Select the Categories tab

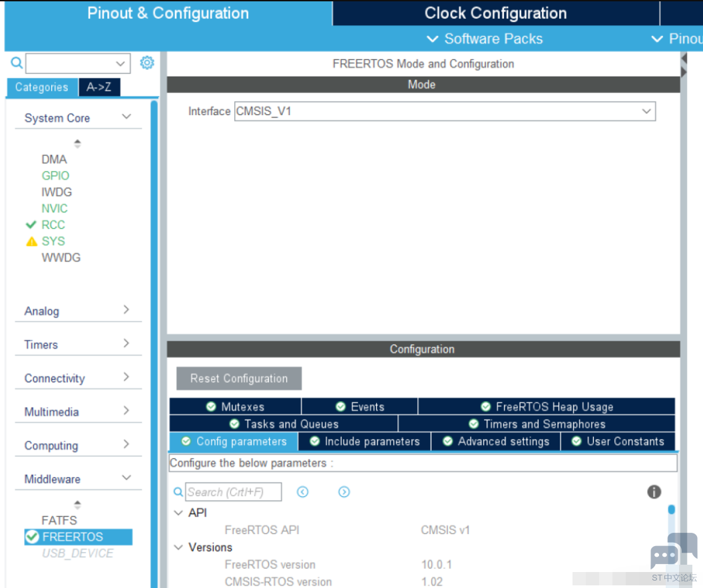pos(42,87)
